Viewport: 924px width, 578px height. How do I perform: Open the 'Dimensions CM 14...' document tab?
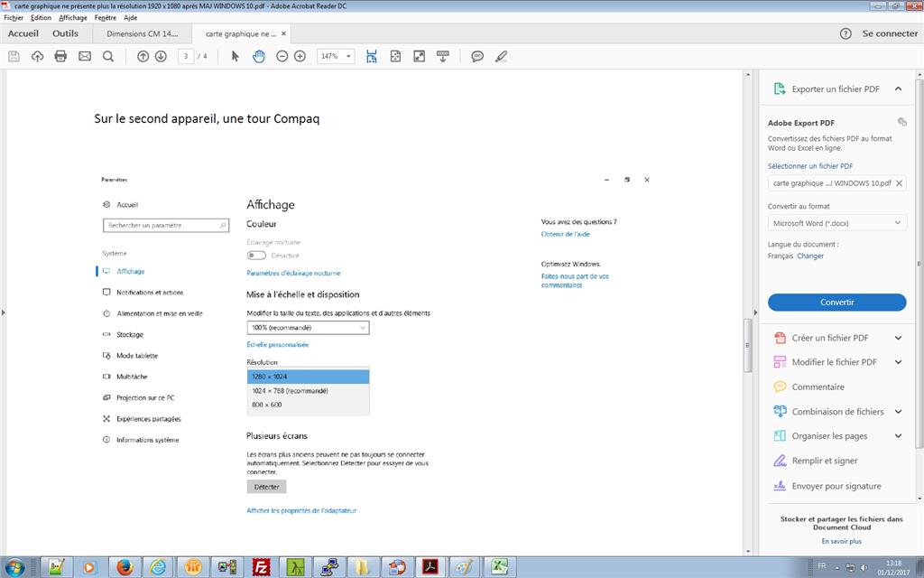(142, 33)
